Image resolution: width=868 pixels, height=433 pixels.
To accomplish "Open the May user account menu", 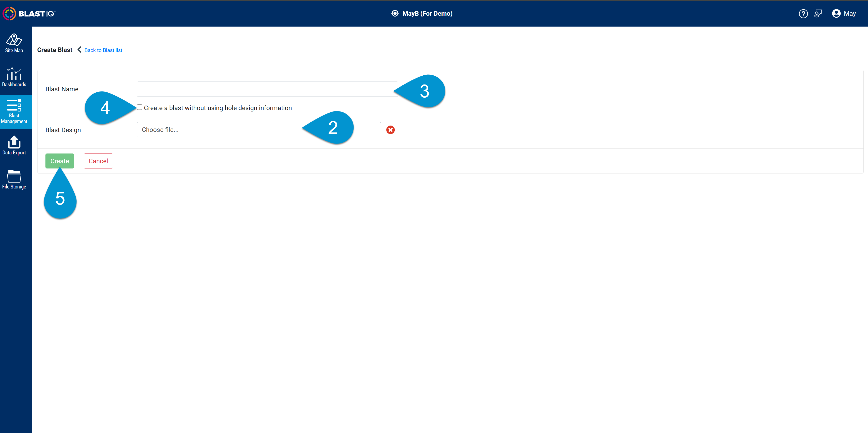I will (844, 13).
